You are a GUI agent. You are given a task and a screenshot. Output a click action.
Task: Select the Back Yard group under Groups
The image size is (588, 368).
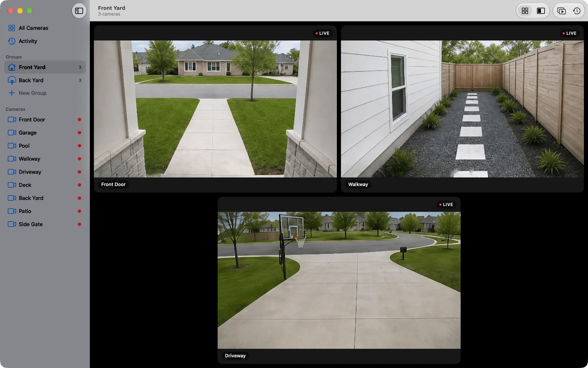(45, 80)
